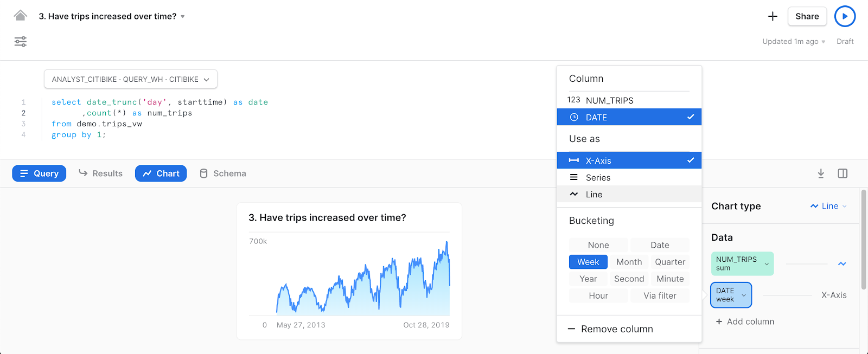The height and width of the screenshot is (354, 868).
Task: Download results using the download arrow icon
Action: (821, 173)
